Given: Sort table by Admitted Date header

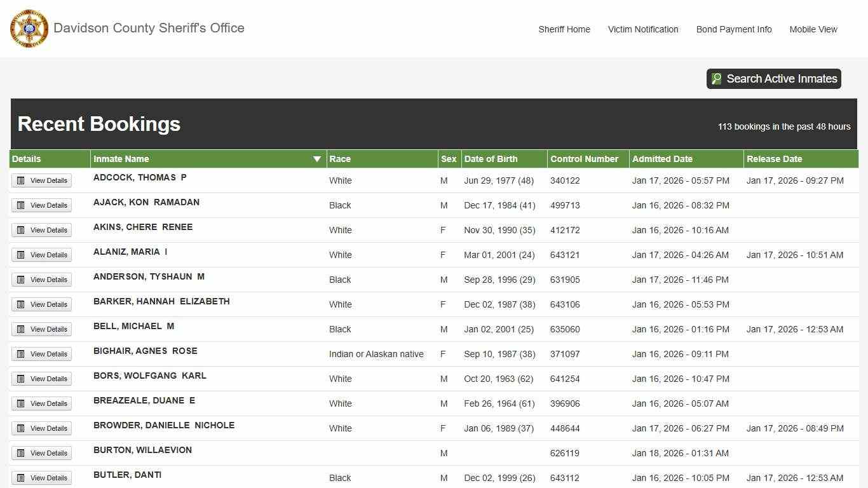Looking at the screenshot, I should [x=662, y=159].
